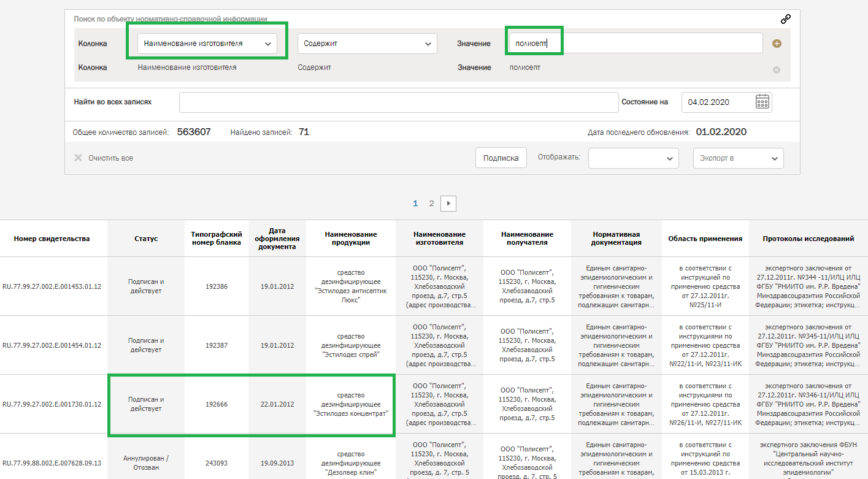Open the calendar date picker icon
The image size is (868, 479).
pyautogui.click(x=762, y=102)
